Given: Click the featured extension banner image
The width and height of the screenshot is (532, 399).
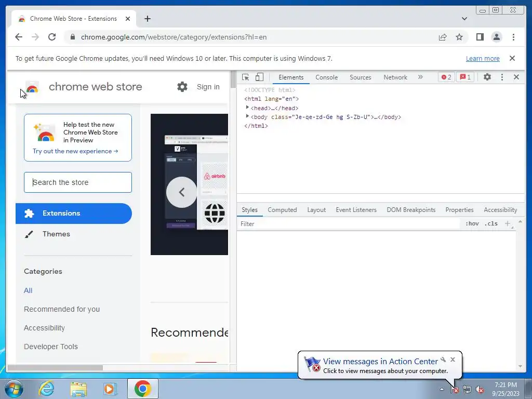Looking at the screenshot, I should pyautogui.click(x=189, y=184).
